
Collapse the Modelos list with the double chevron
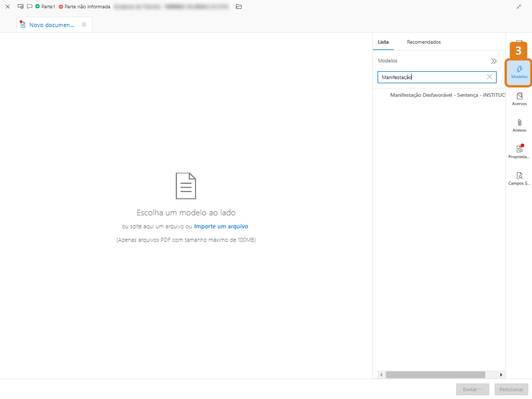pyautogui.click(x=493, y=60)
